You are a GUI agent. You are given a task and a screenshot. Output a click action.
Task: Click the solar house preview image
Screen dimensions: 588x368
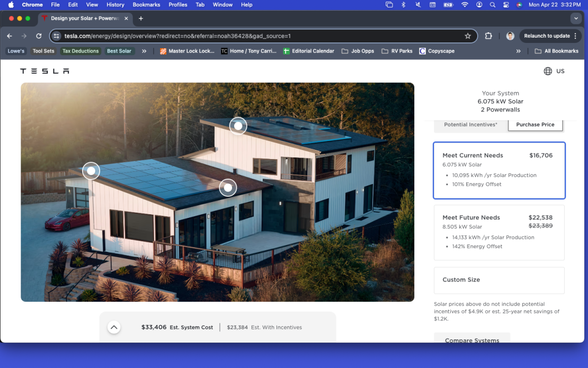click(218, 192)
